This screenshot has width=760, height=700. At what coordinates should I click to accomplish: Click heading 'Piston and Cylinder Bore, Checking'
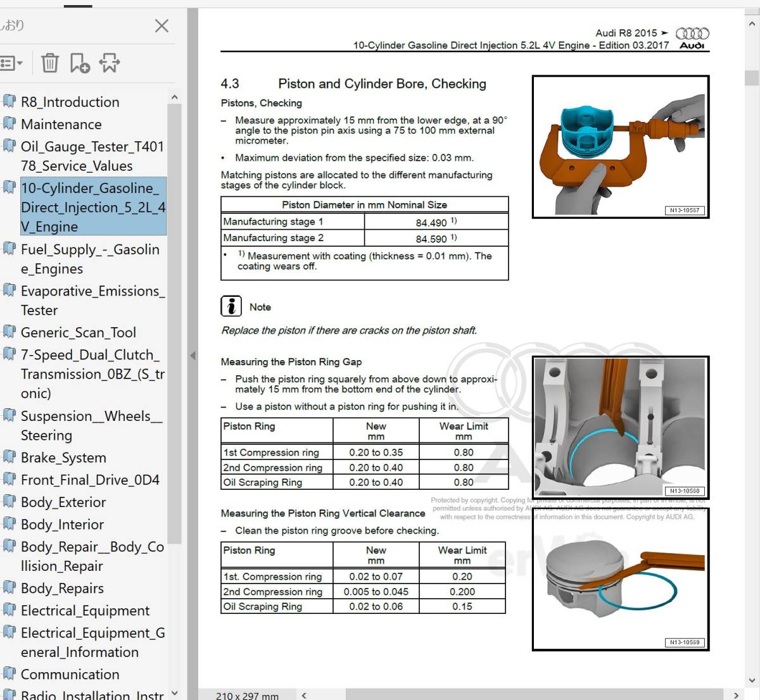click(x=382, y=84)
